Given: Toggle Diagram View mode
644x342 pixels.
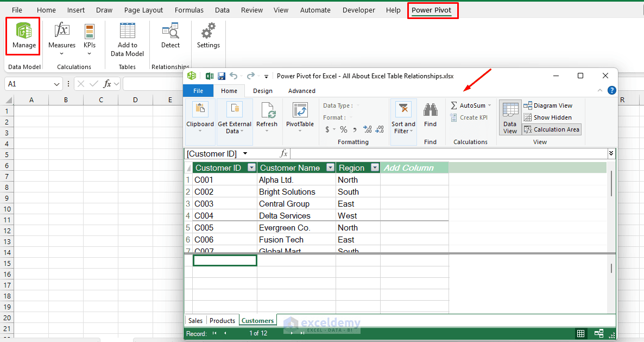Looking at the screenshot, I should (548, 105).
